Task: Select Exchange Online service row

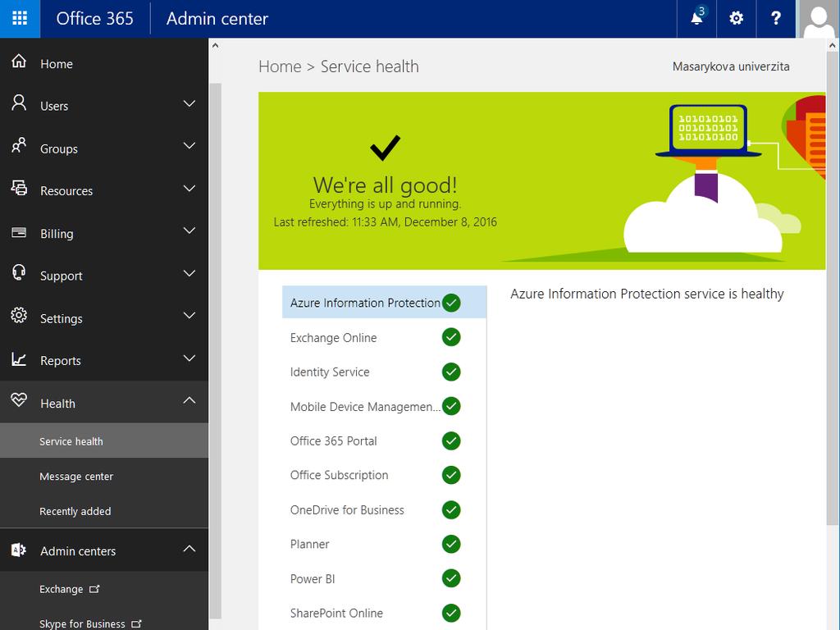Action: coord(384,337)
